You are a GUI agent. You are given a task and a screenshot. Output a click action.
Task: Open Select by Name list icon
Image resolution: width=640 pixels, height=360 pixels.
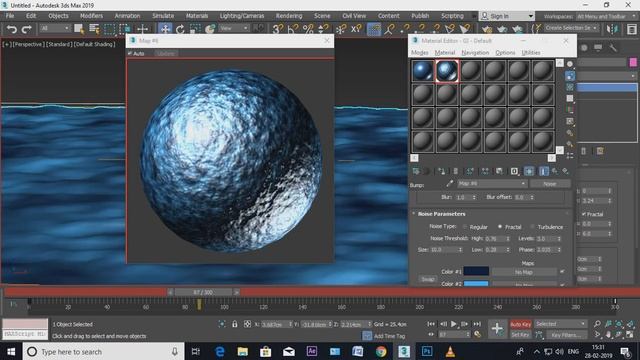coord(94,29)
